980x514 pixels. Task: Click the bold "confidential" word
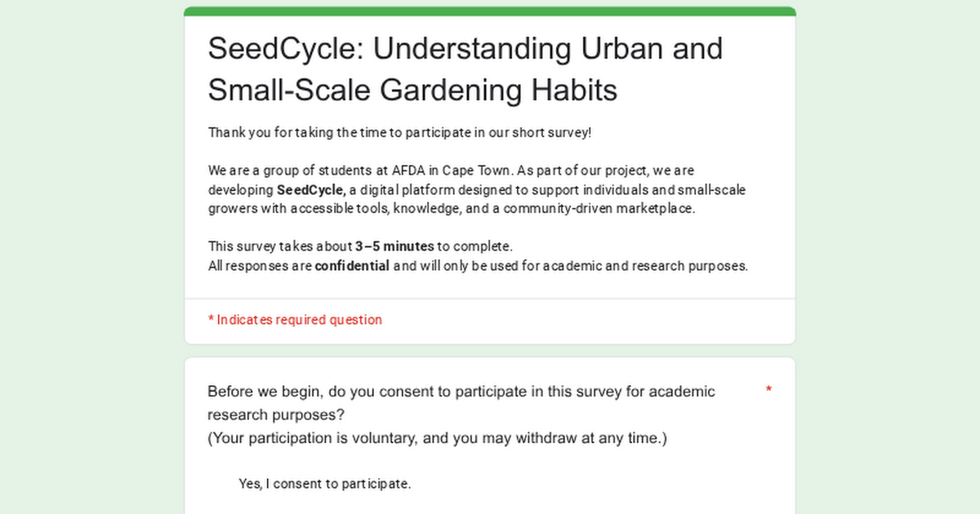pos(352,266)
